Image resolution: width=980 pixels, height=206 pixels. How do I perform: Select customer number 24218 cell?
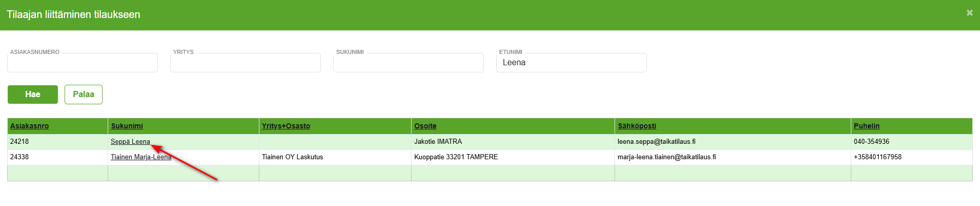(19, 142)
